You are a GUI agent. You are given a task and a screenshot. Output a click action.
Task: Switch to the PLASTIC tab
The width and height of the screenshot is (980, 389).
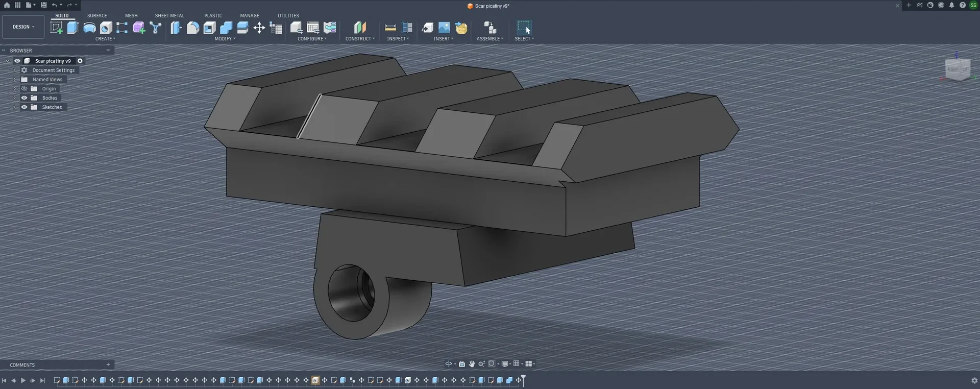click(213, 16)
